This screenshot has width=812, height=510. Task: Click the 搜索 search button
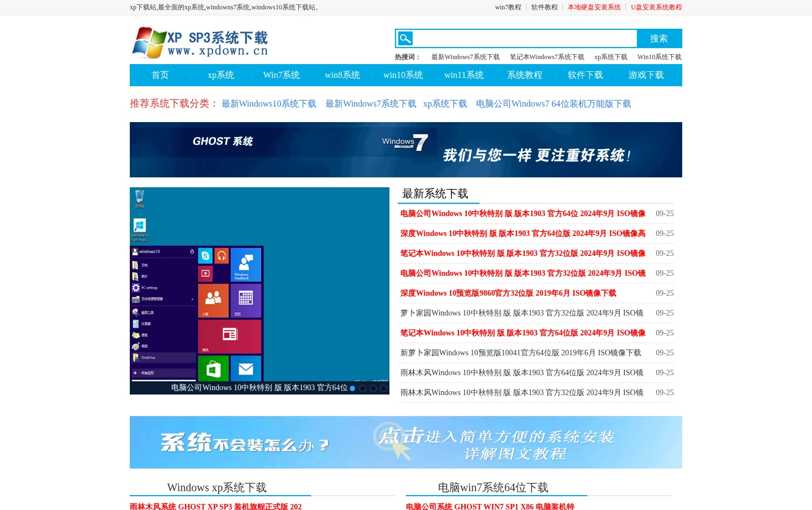pyautogui.click(x=659, y=39)
